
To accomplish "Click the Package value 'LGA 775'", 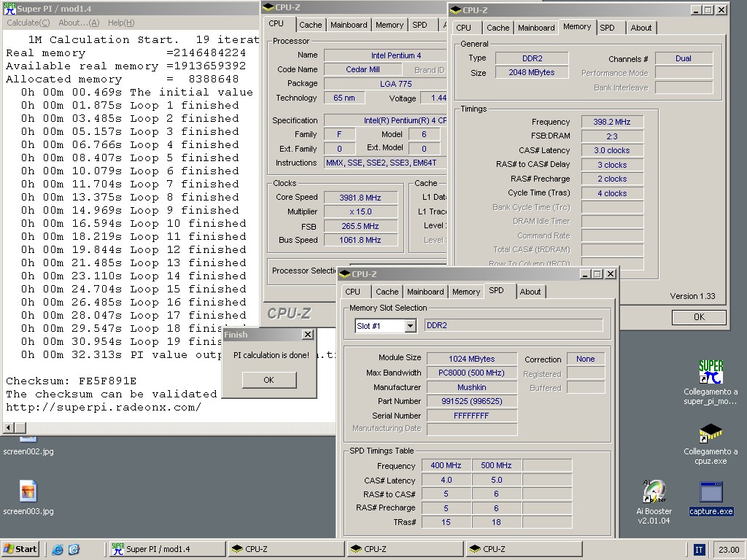I will coord(385,84).
